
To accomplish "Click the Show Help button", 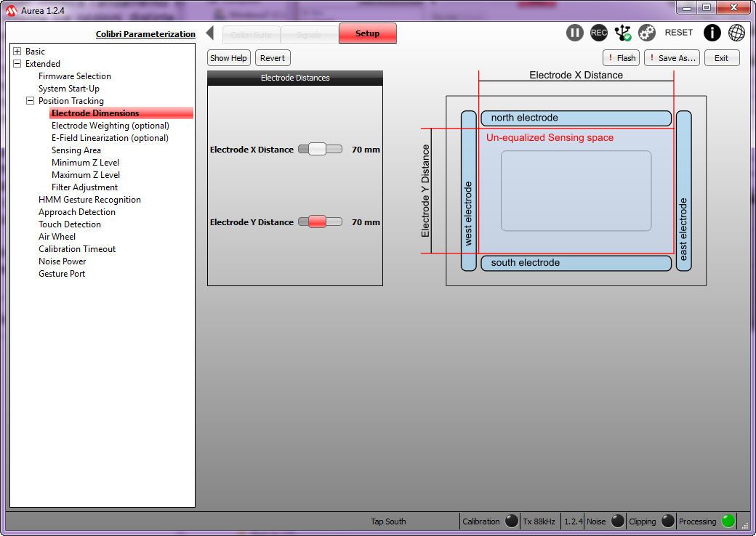I will (x=228, y=58).
